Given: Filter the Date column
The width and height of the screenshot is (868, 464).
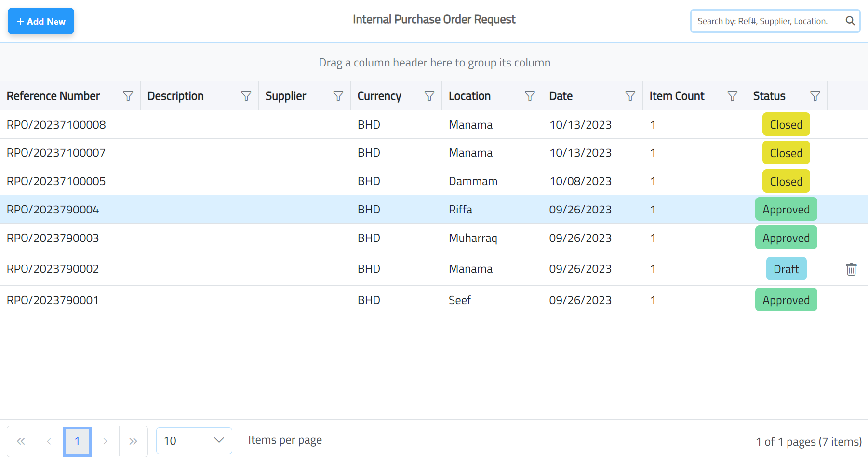Looking at the screenshot, I should 630,95.
